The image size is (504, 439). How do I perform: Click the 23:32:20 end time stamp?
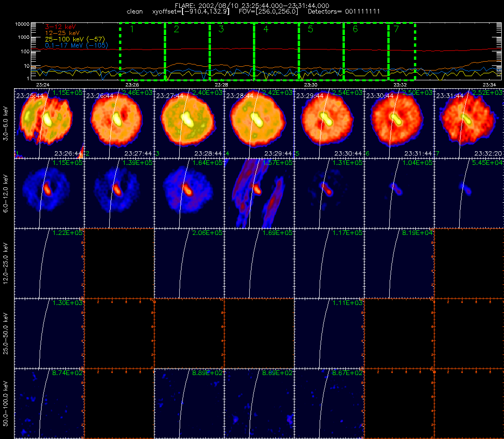coord(488,153)
